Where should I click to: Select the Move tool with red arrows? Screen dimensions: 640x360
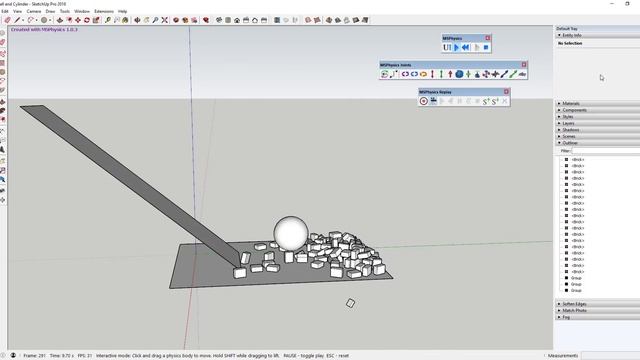tap(78, 20)
